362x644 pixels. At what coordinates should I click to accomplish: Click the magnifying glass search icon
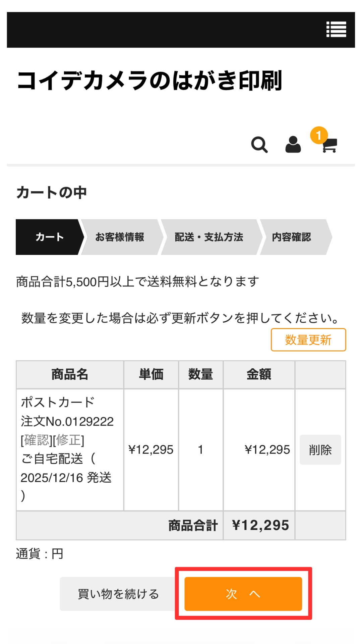click(259, 145)
